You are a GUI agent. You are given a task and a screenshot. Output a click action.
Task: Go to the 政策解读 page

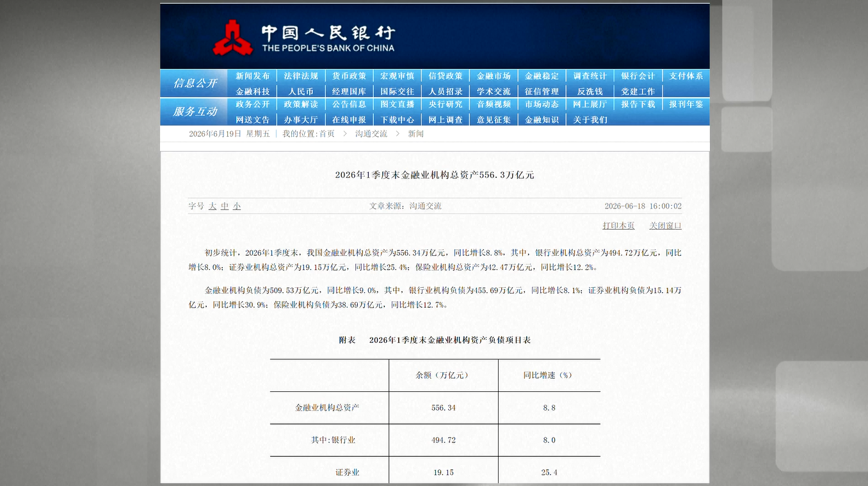301,104
